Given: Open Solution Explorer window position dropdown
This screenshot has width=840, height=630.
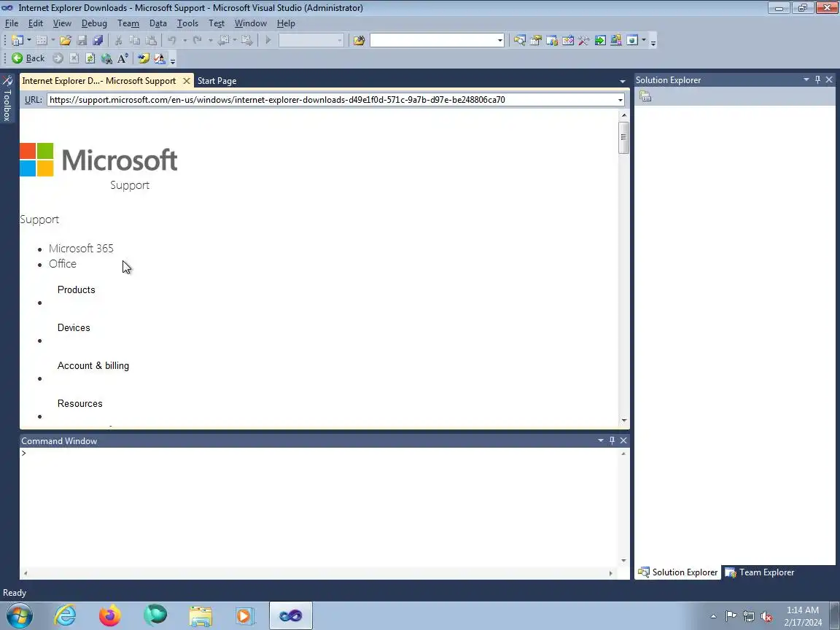Looking at the screenshot, I should pyautogui.click(x=806, y=79).
